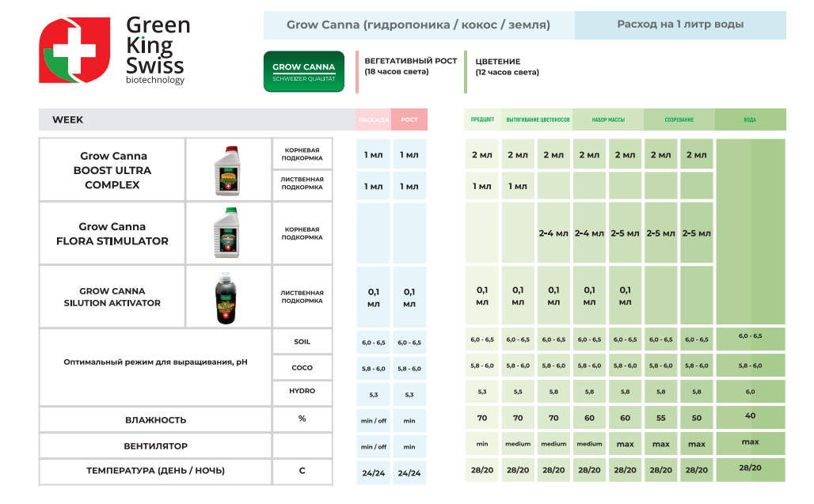Click temperature '24/24' in РОСТ column

[409, 473]
